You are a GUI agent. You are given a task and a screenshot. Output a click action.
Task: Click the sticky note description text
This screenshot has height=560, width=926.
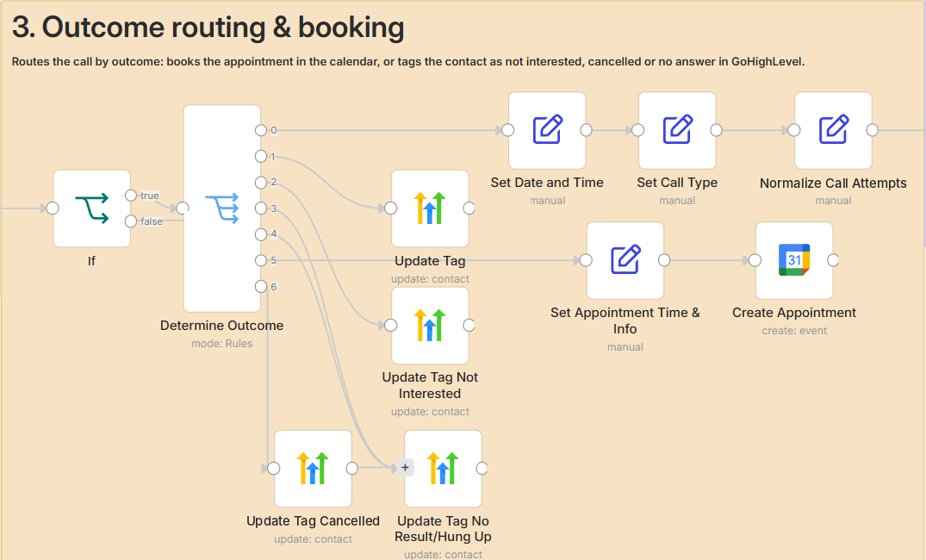coord(408,61)
